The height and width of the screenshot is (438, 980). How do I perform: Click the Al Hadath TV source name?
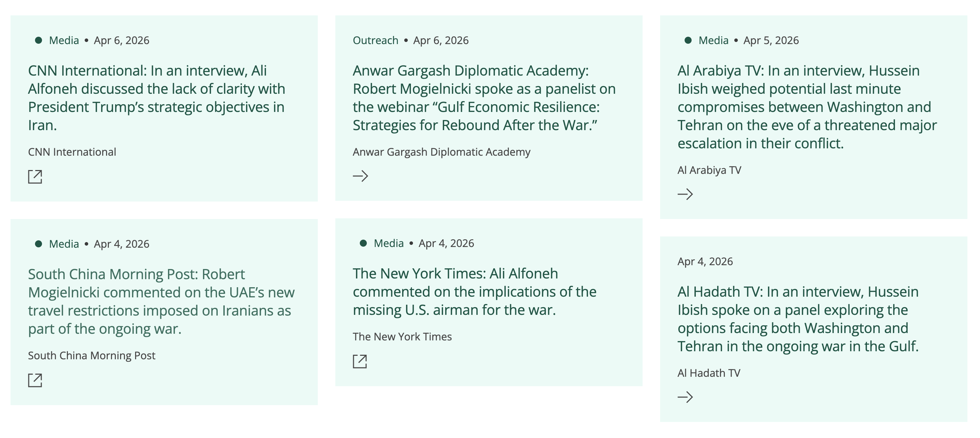708,373
